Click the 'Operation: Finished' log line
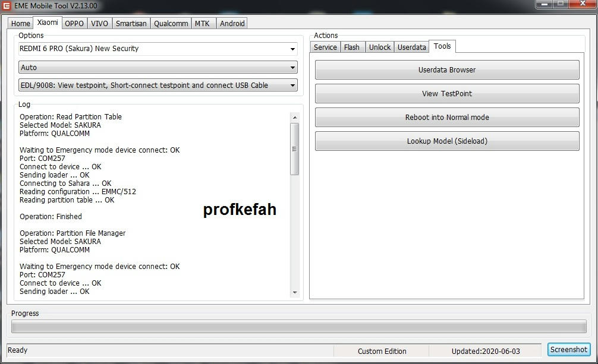The height and width of the screenshot is (364, 598). point(51,217)
